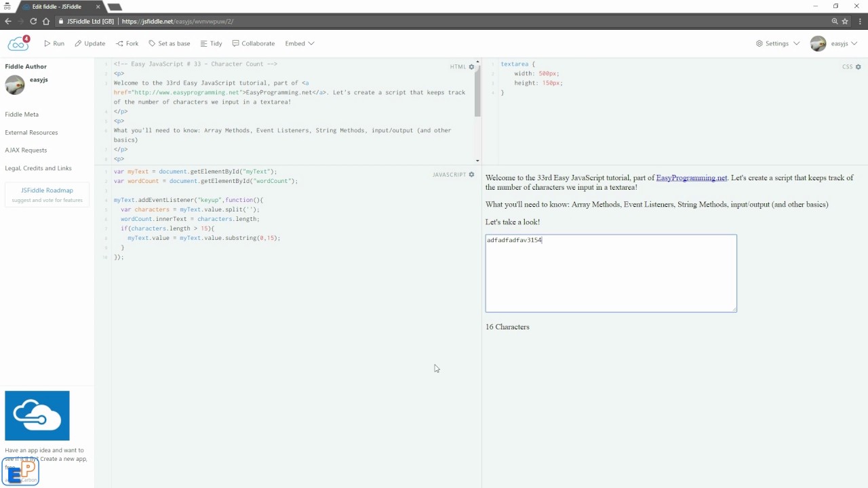Go to browser home page
The height and width of the screenshot is (488, 868).
coord(46,21)
